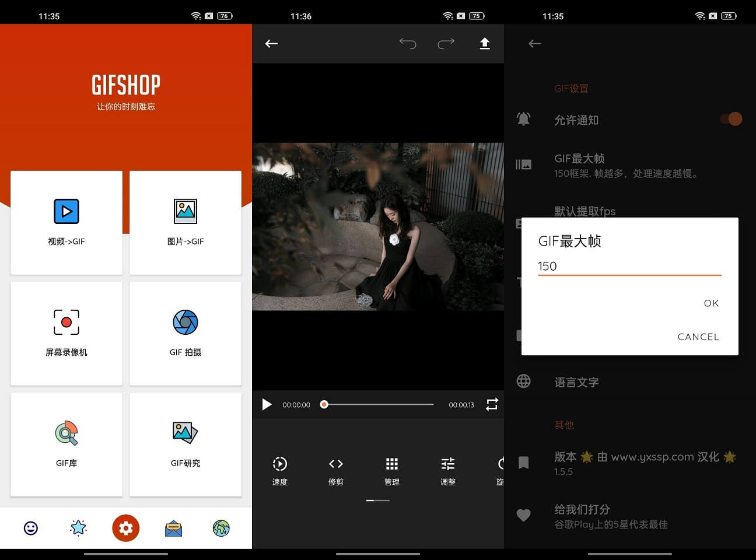Open the 默认提取fps setting
Image resolution: width=756 pixels, height=560 pixels.
(585, 211)
